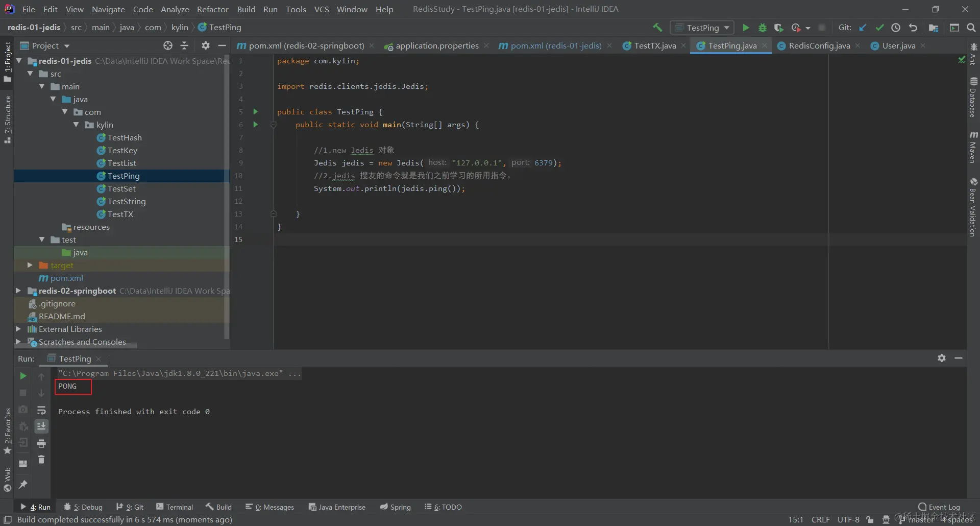Show Git history with the clock icon
Viewport: 980px width, 526px height.
pos(896,28)
